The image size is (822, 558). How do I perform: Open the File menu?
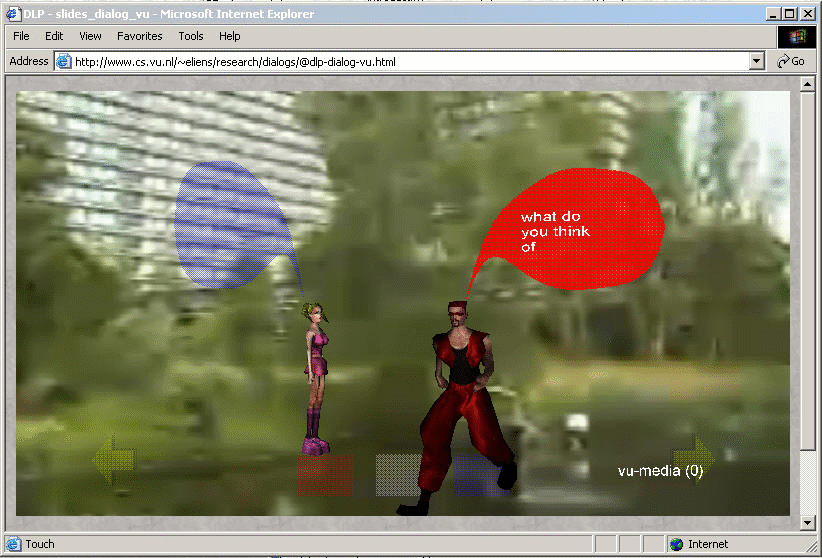[x=21, y=36]
